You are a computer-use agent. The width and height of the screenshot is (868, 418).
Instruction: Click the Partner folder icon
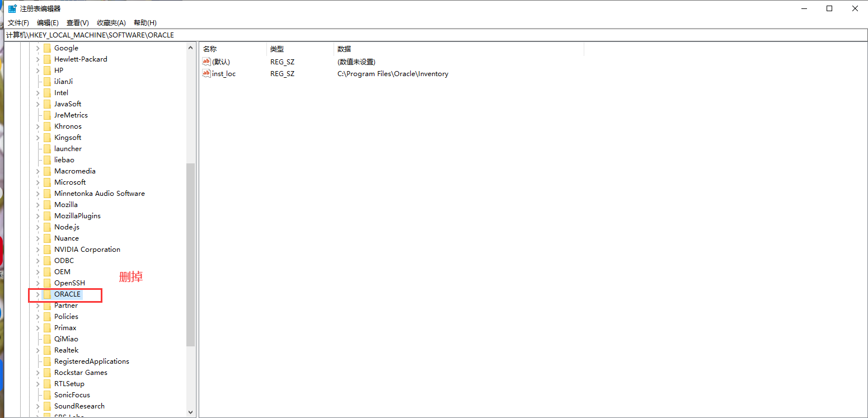click(48, 306)
